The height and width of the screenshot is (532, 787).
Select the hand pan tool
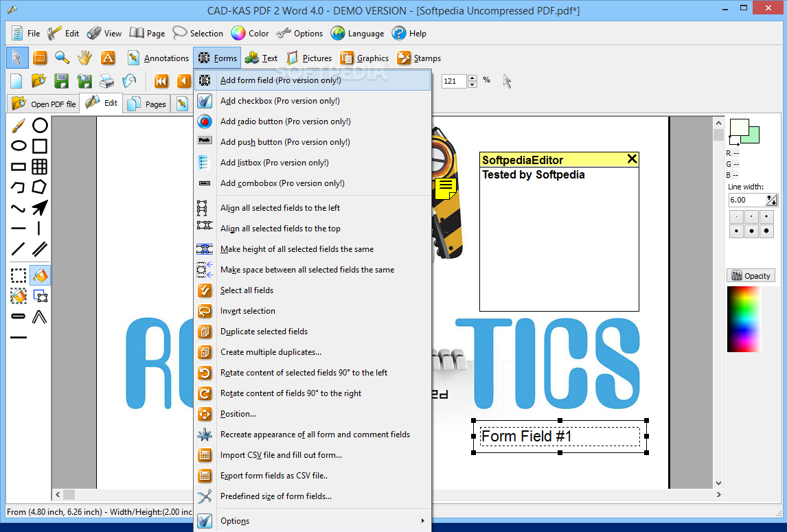85,58
